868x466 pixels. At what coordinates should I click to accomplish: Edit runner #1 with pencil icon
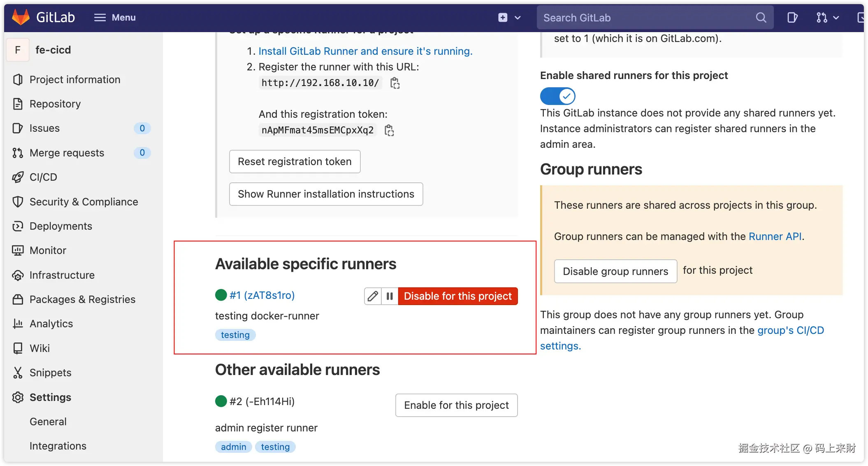(373, 296)
